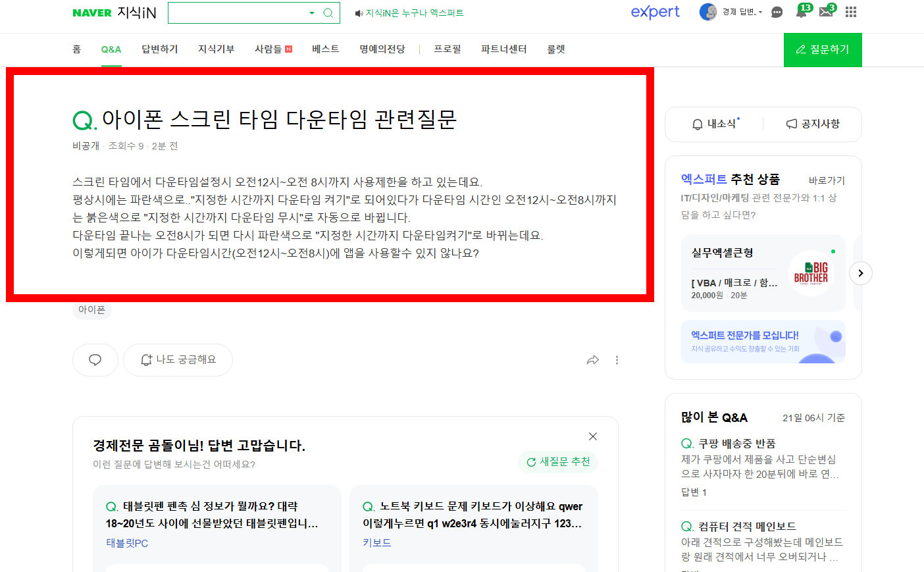
Task: Open the apps grid menu
Action: (851, 12)
